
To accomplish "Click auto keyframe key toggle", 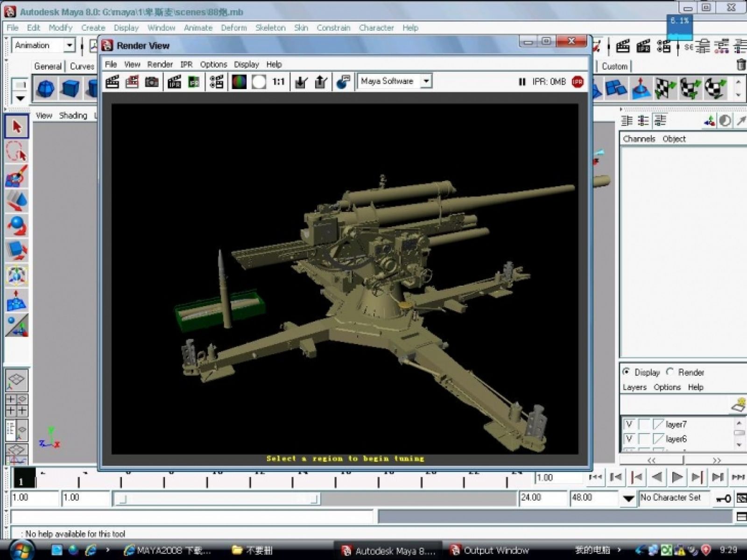I will pos(723,498).
